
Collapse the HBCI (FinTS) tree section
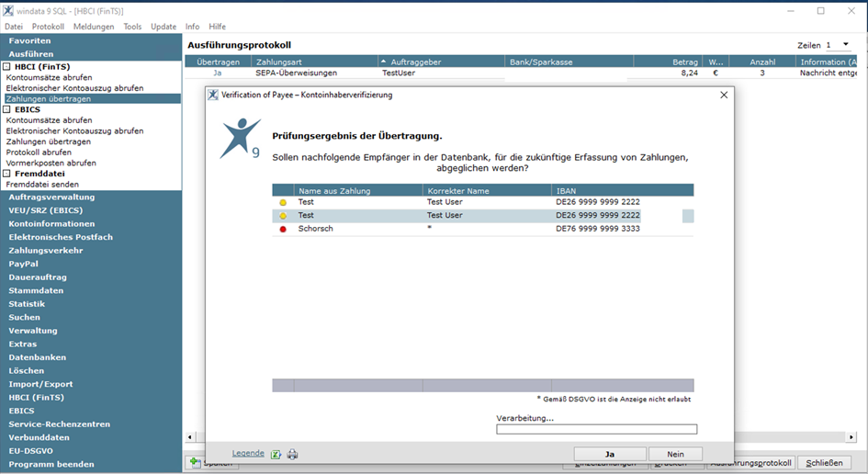7,67
